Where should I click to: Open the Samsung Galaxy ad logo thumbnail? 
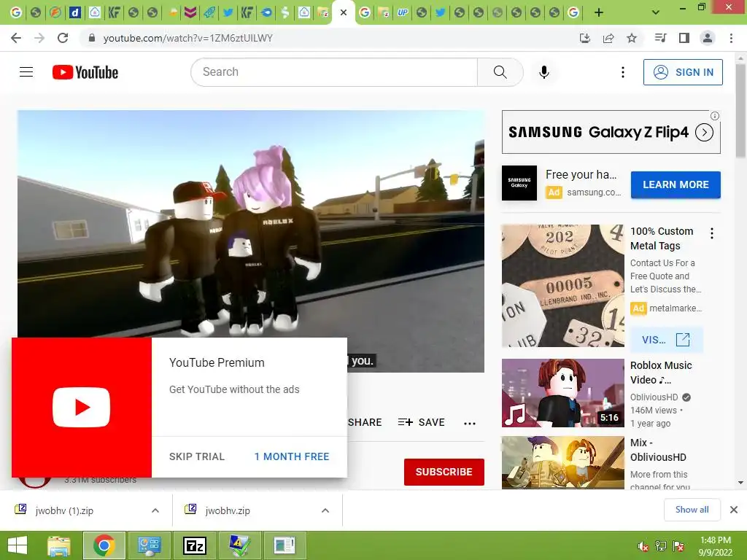(519, 183)
